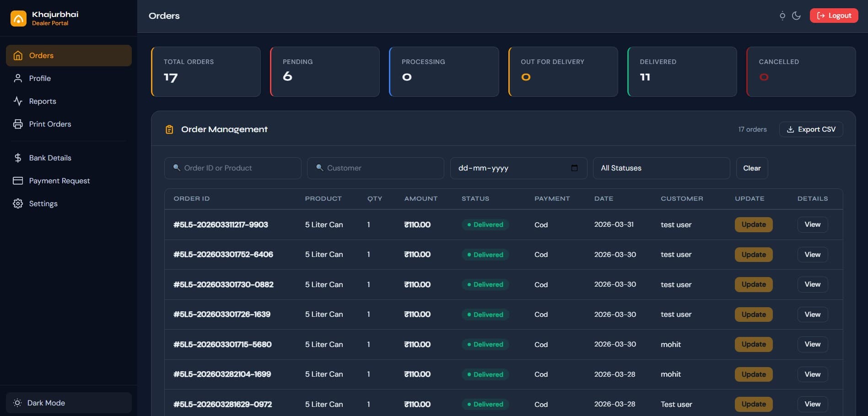Open the Print Orders menu item
868x416 pixels.
pos(69,124)
